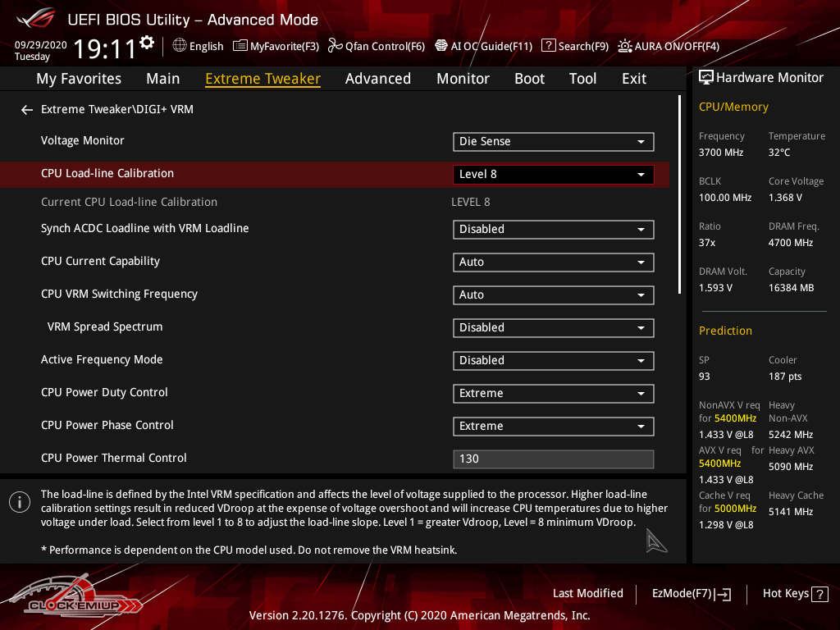Open Qfan Control fan icon
Screen dimensions: 840x630
click(335, 46)
